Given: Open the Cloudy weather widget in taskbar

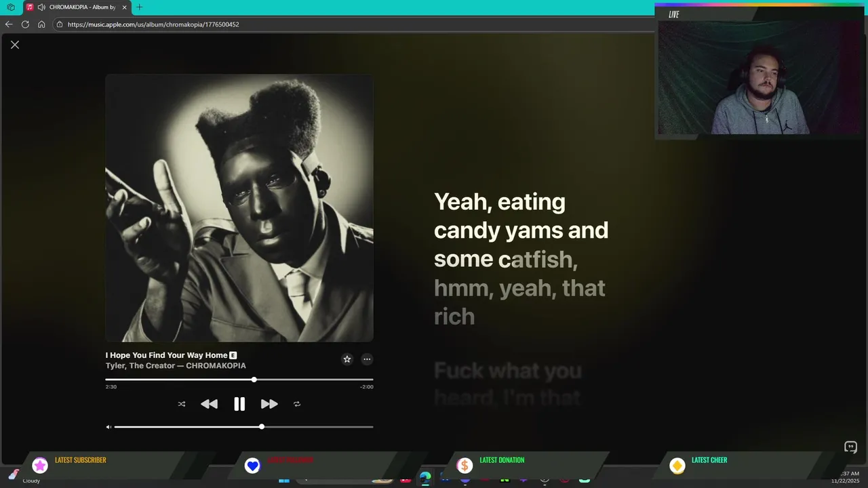Looking at the screenshot, I should (x=24, y=478).
